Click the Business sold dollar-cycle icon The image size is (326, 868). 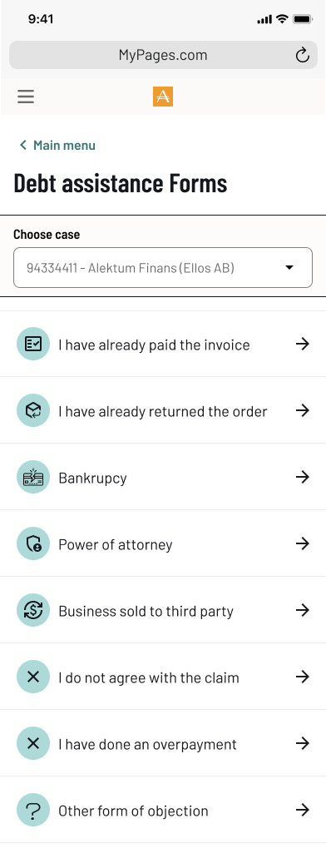(x=33, y=610)
